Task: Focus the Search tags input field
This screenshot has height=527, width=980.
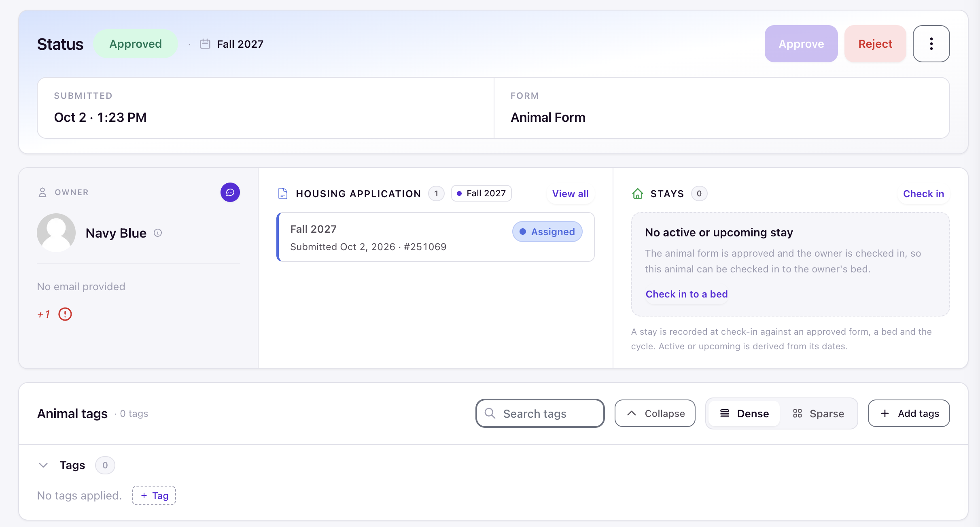Action: pyautogui.click(x=540, y=413)
